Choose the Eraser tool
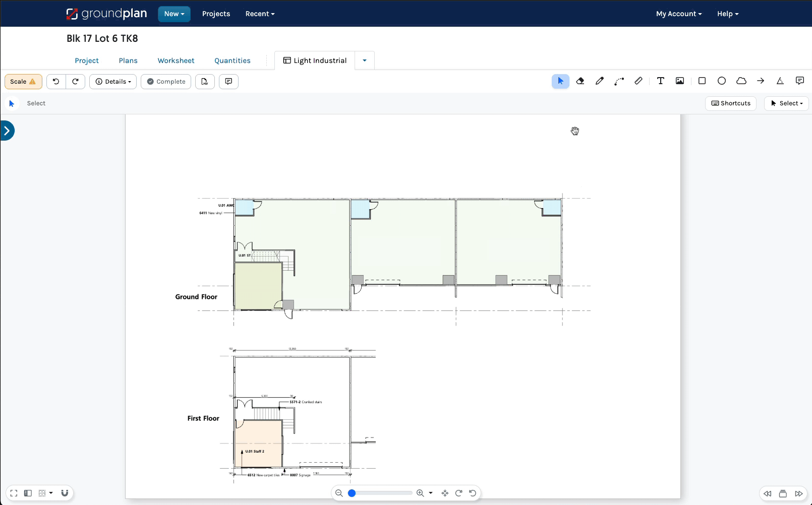 click(580, 81)
